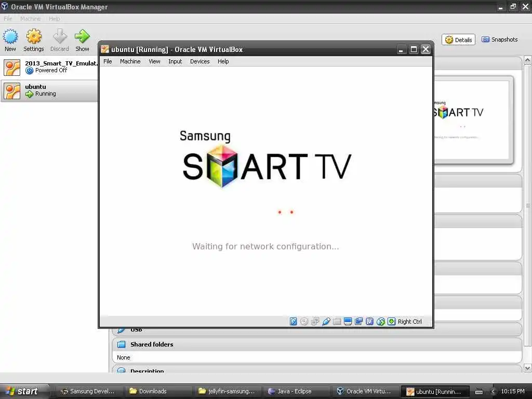
Task: Click the USB devices status icon
Action: coord(326,321)
